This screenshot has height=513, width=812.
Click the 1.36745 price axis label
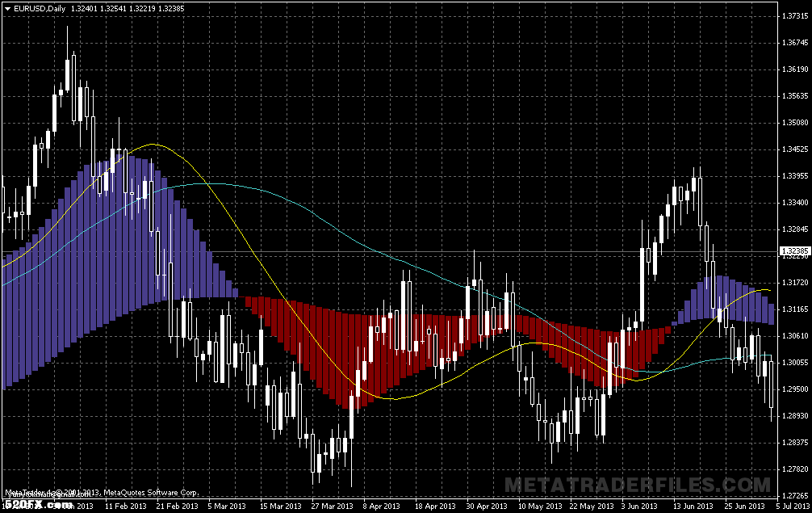[x=794, y=43]
